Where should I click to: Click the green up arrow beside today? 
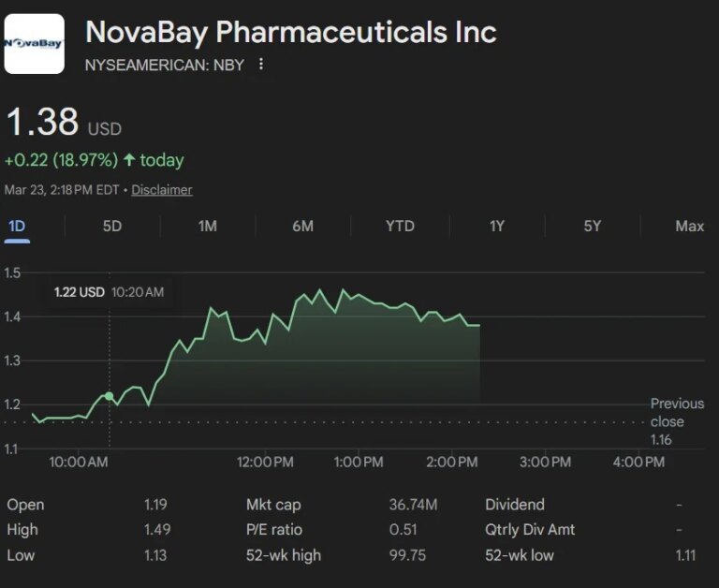129,160
